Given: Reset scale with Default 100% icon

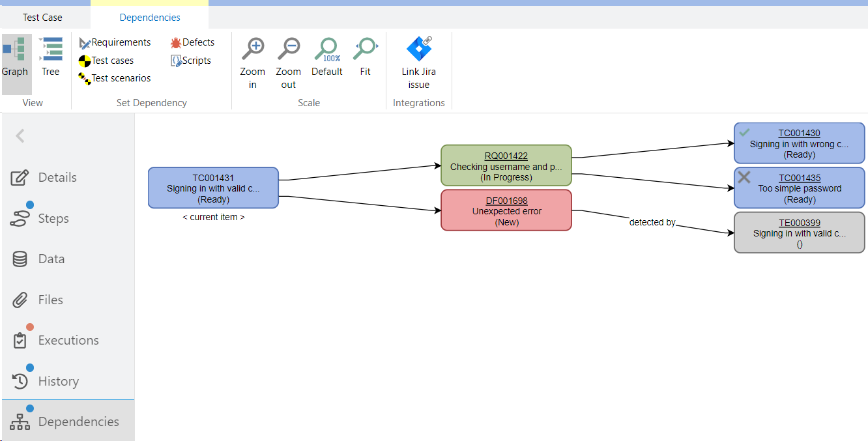Looking at the screenshot, I should coord(326,50).
